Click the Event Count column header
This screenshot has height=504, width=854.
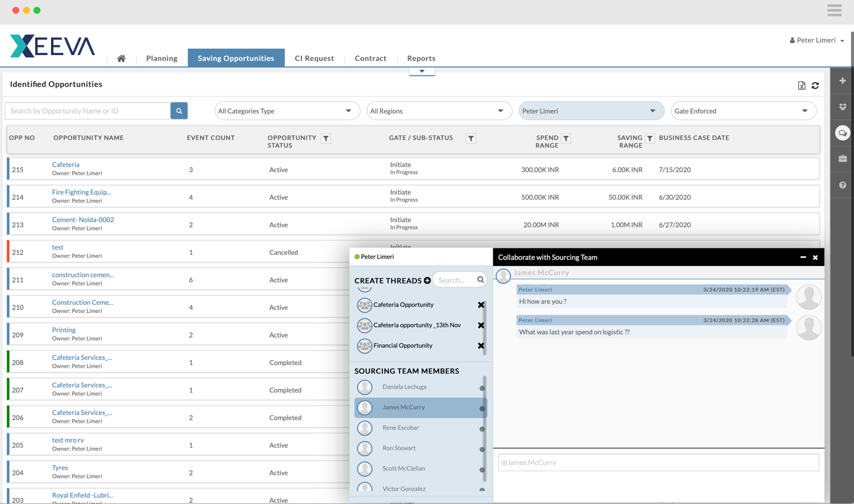(x=211, y=138)
